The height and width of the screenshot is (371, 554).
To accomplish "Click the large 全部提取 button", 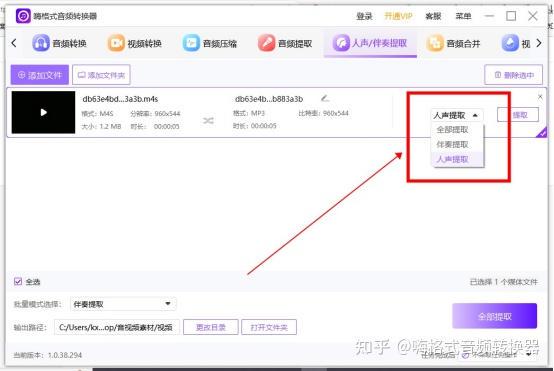I will [x=495, y=316].
